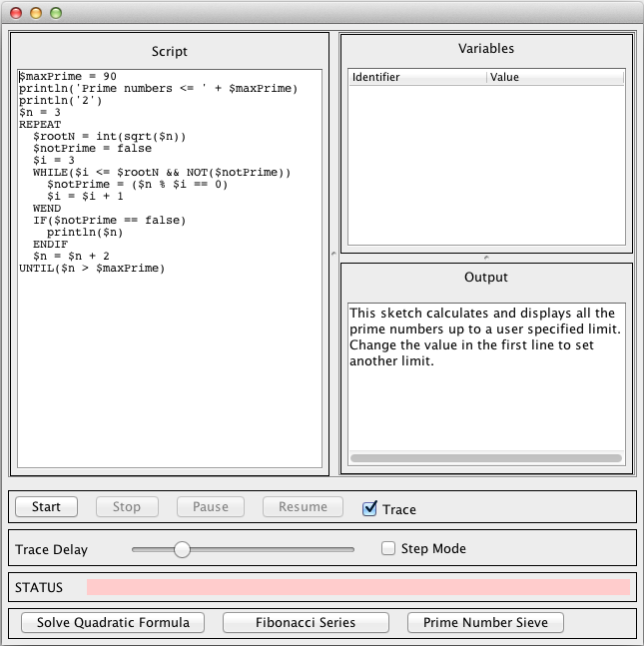Click the Trace Delay slider knob

pos(182,549)
